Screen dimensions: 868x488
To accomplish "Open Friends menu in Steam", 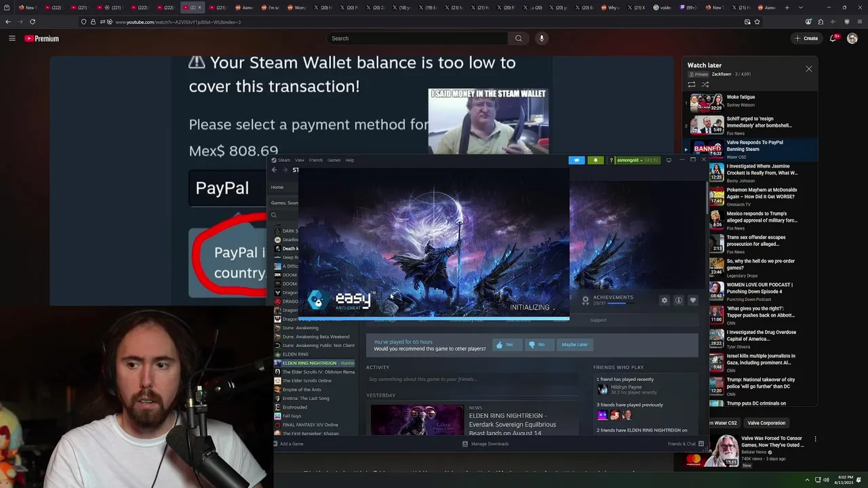I will (x=316, y=161).
